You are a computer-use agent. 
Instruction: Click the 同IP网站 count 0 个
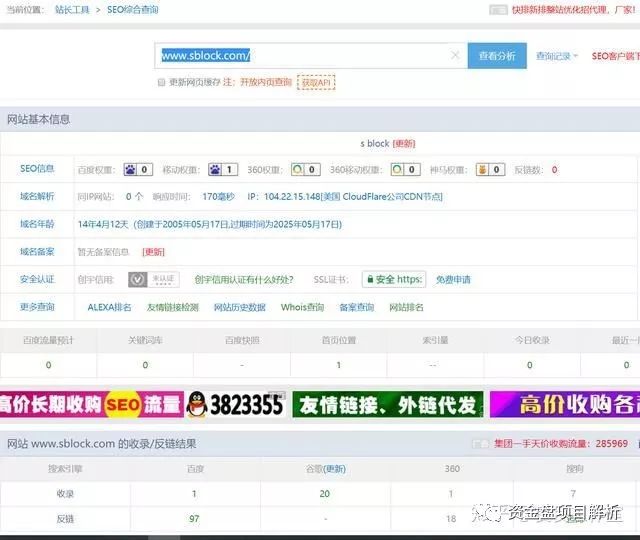[x=134, y=197]
